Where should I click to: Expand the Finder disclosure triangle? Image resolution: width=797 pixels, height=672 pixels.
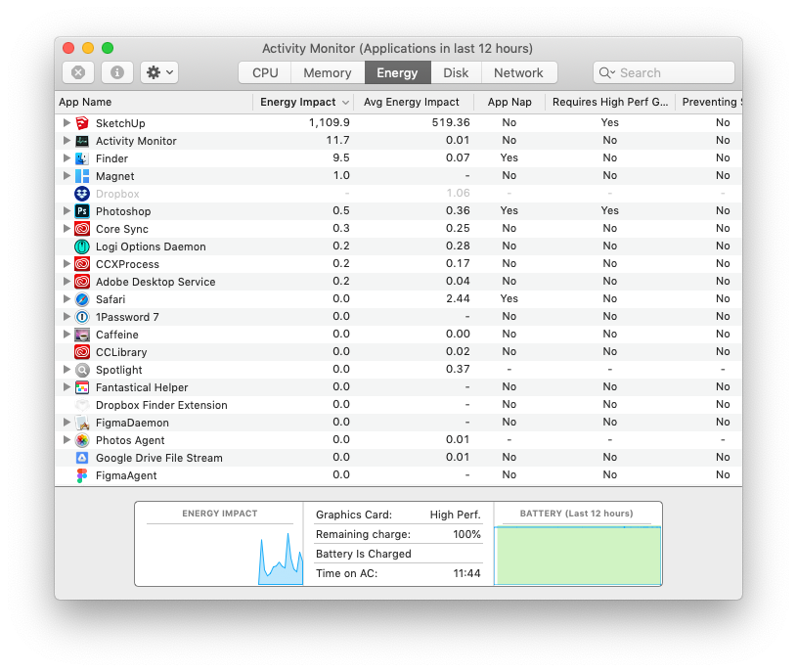tap(66, 158)
